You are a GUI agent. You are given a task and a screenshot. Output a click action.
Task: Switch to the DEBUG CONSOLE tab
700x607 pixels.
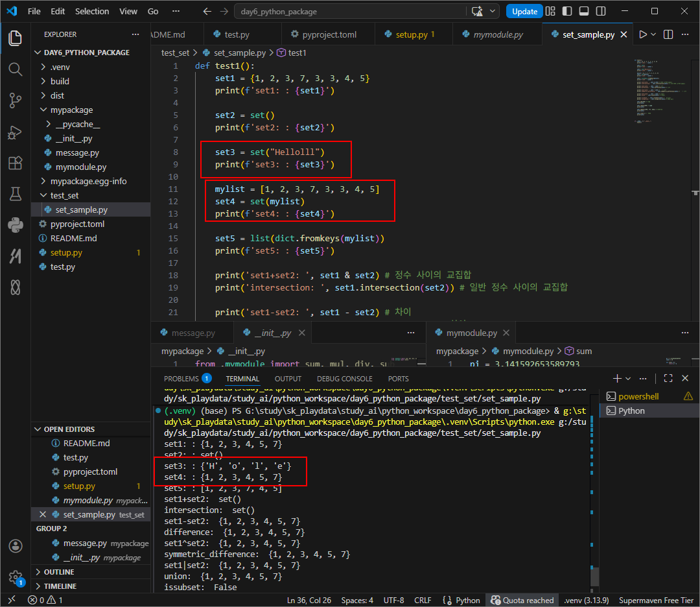click(x=345, y=379)
